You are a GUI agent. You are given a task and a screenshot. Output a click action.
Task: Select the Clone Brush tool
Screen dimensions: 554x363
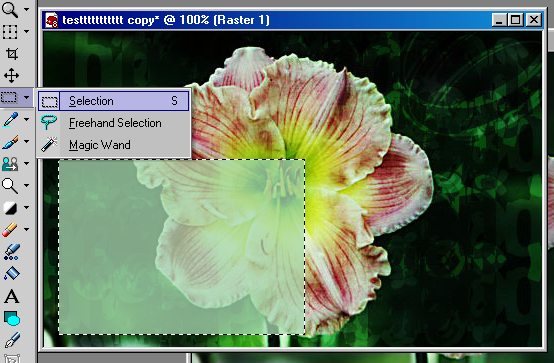point(10,164)
